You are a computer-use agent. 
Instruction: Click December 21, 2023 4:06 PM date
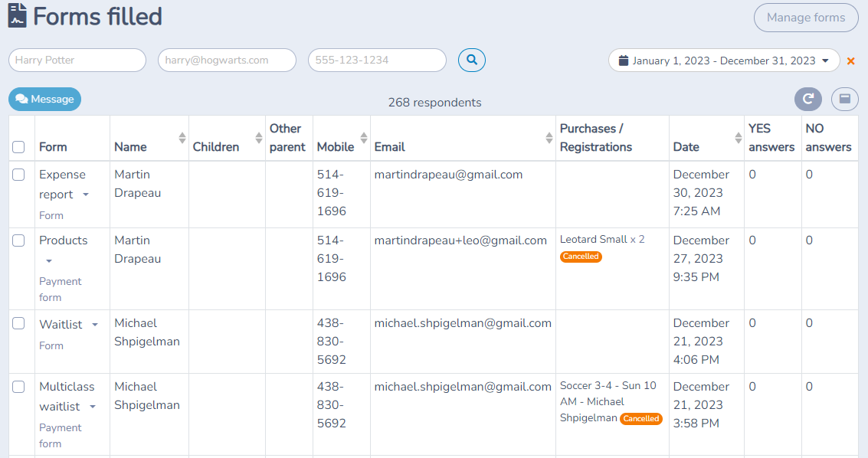click(x=701, y=342)
